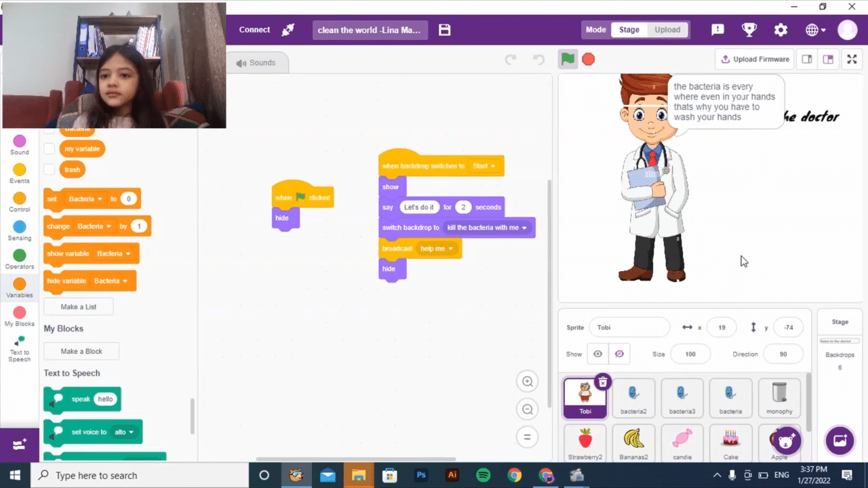Select the Strawberry2 sprite thumbnail
868x488 pixels.
pos(585,443)
